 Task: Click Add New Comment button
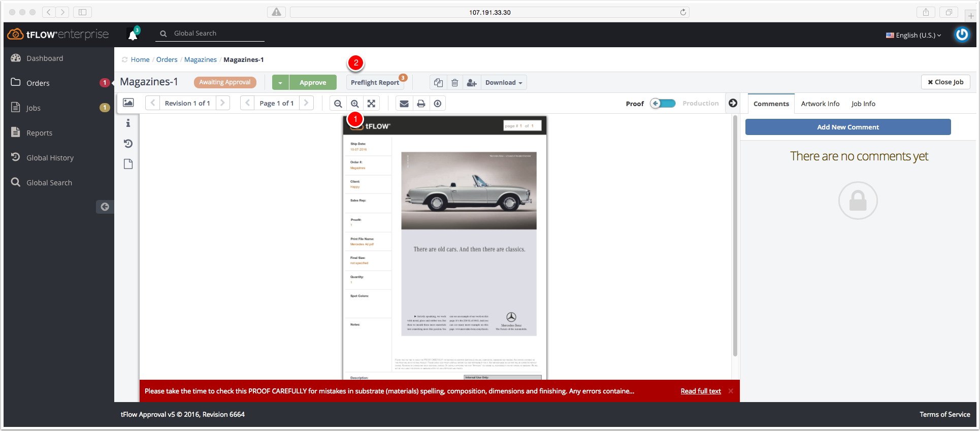point(848,127)
